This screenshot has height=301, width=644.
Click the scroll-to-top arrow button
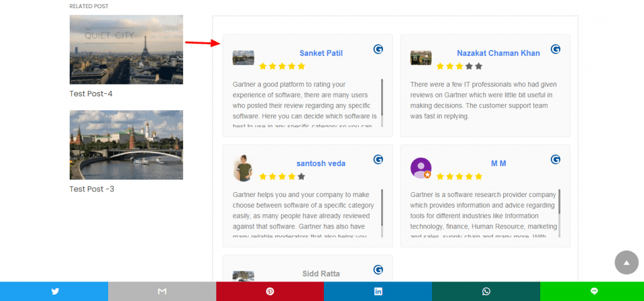627,263
